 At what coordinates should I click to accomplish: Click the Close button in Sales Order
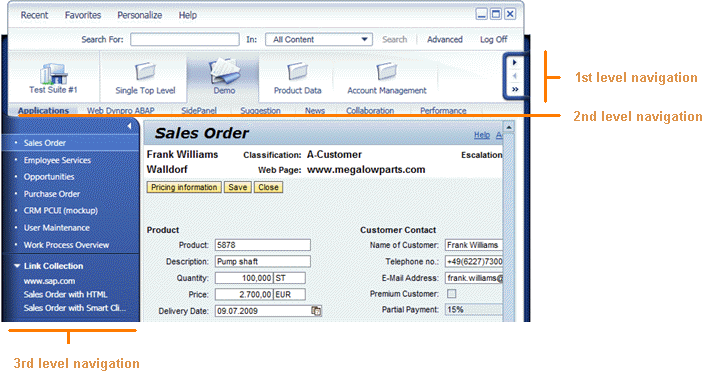[269, 187]
